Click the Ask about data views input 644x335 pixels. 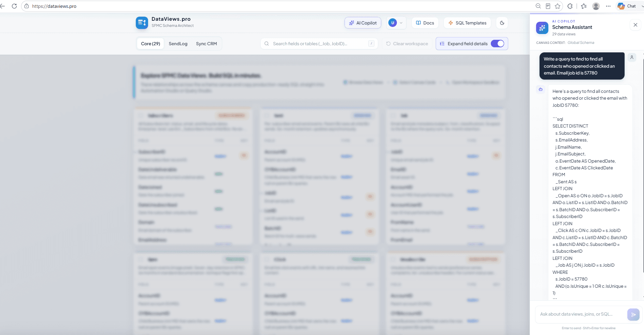pos(581,314)
